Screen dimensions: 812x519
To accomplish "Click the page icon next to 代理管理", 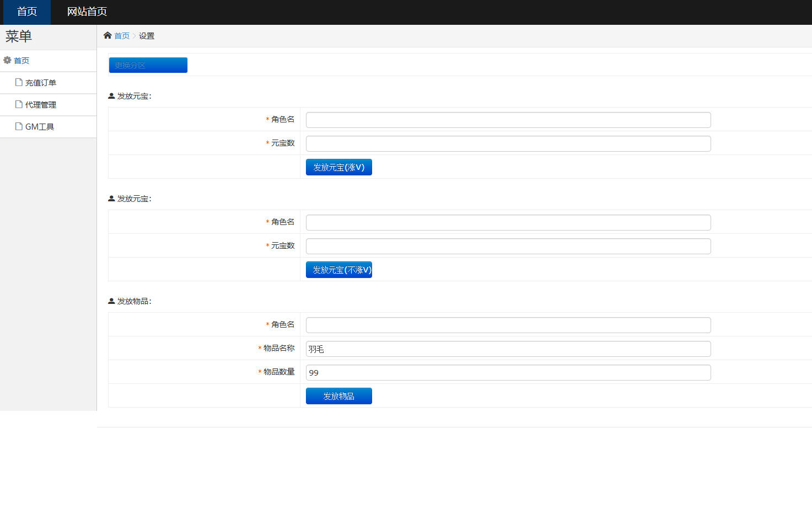I will 19,104.
